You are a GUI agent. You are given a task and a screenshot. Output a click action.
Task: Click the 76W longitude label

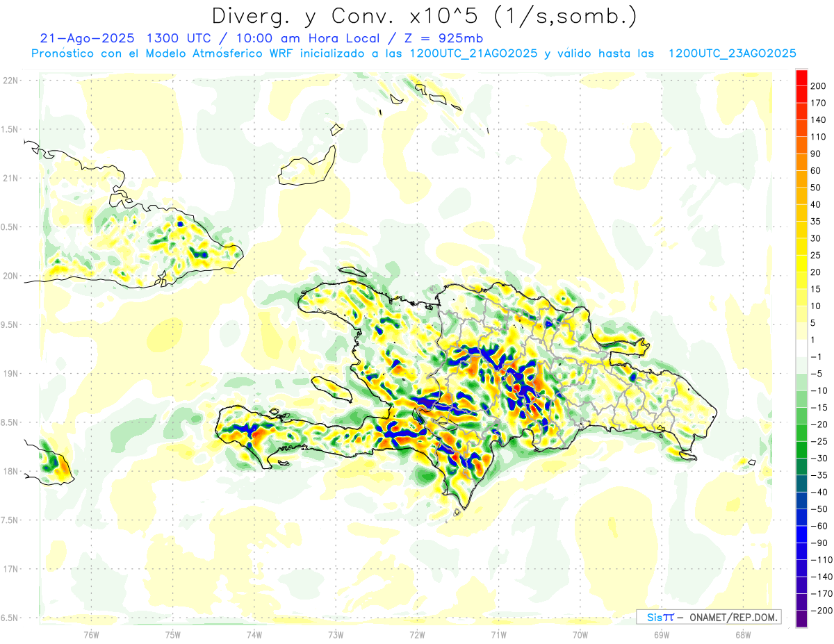point(91,634)
